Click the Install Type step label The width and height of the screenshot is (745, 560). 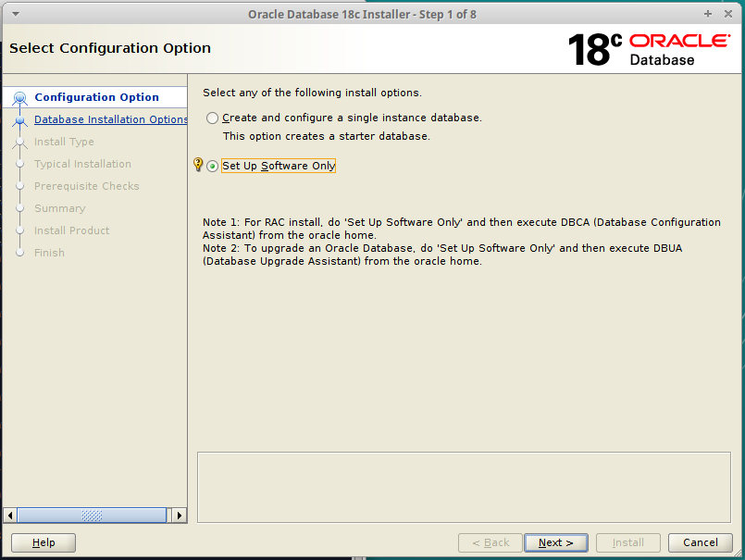coord(64,142)
